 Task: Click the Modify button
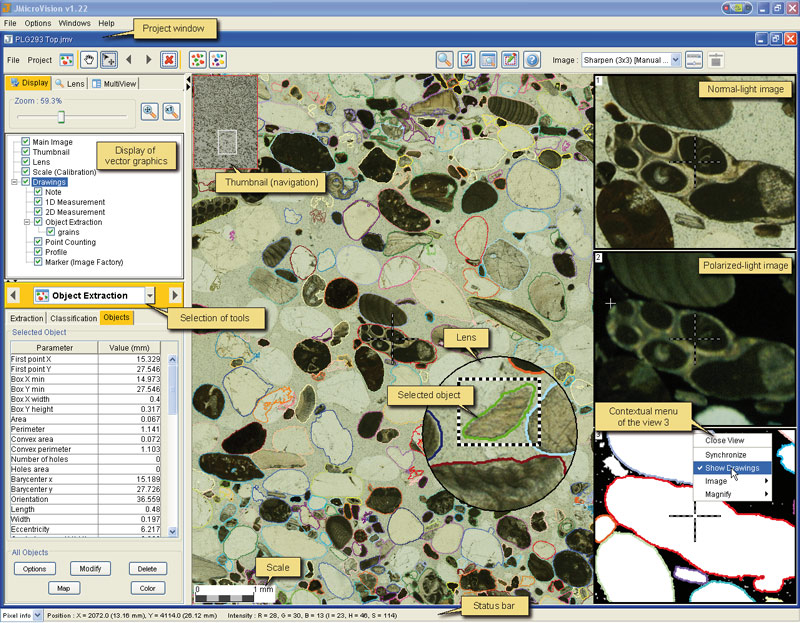(x=90, y=568)
